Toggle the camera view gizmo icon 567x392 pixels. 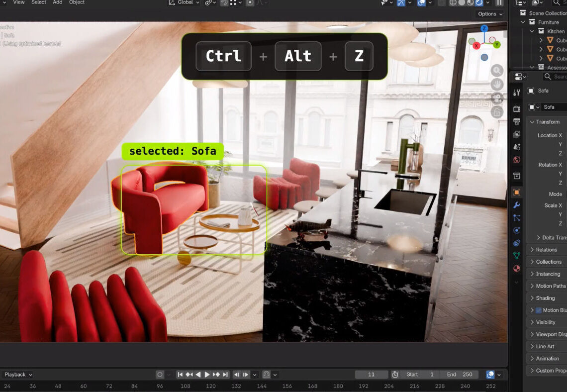click(497, 98)
